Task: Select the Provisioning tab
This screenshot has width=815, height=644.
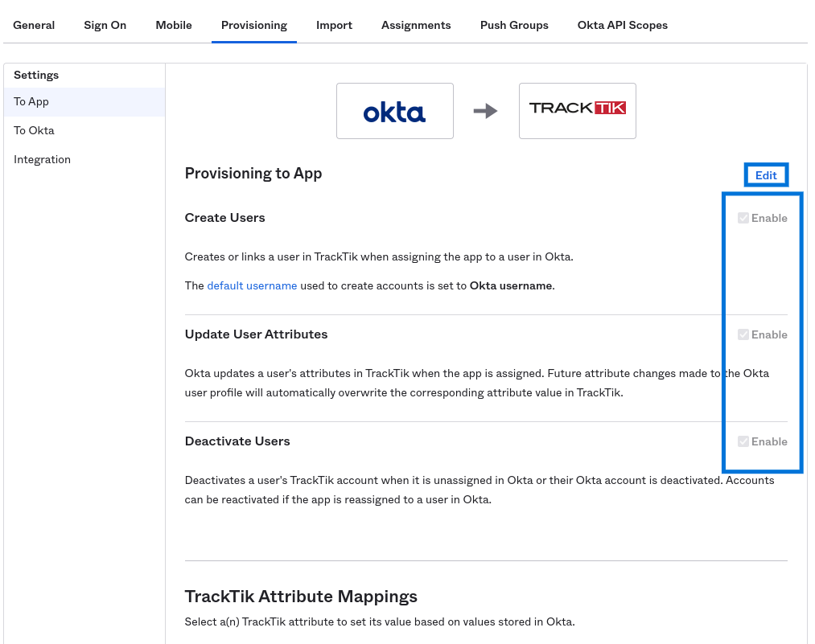Action: (x=254, y=25)
